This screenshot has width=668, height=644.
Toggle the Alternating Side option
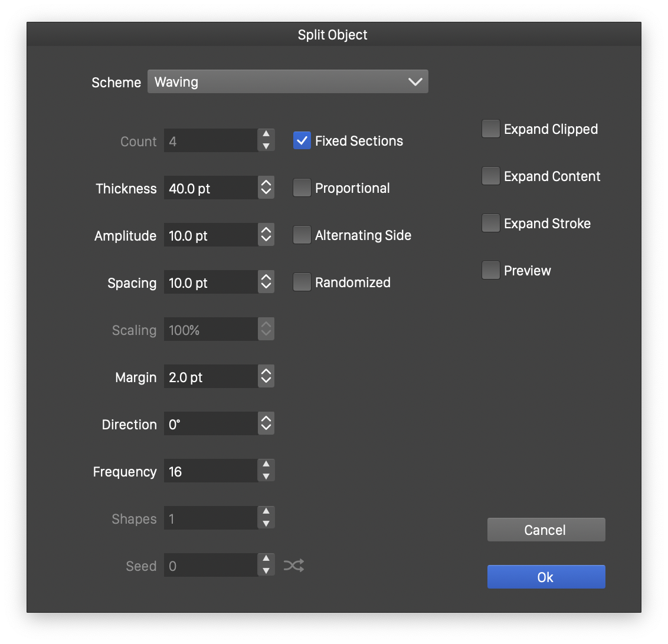click(302, 235)
